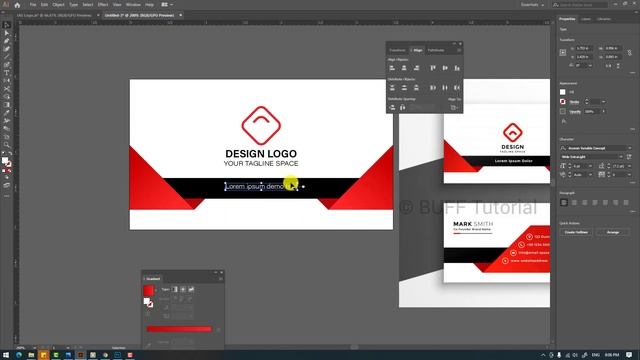Click the red gradient slider bar

click(179, 329)
